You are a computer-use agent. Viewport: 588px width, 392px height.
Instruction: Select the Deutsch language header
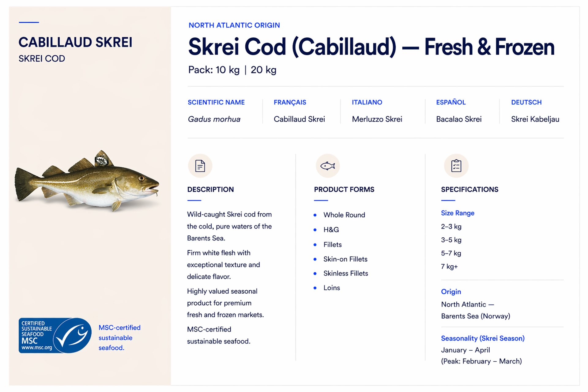pyautogui.click(x=526, y=102)
